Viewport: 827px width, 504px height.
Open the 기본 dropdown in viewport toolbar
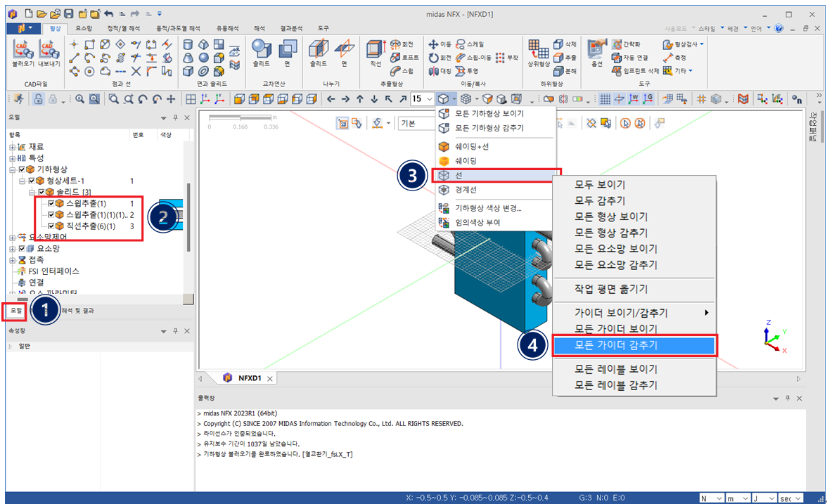pos(416,124)
